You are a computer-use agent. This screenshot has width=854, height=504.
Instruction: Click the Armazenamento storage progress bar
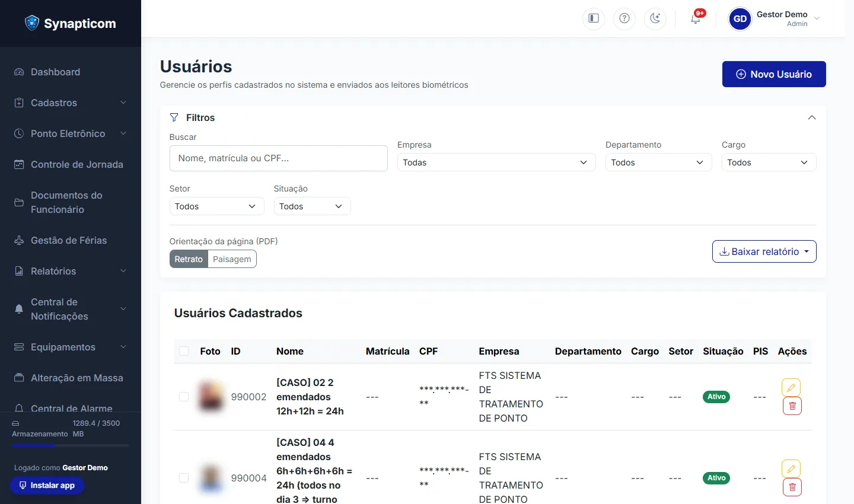point(71,445)
